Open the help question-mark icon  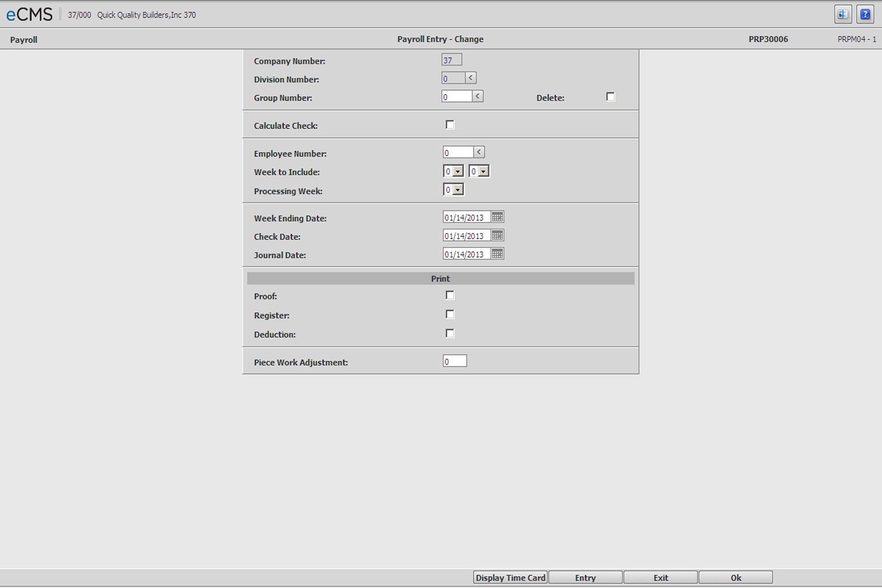(865, 14)
